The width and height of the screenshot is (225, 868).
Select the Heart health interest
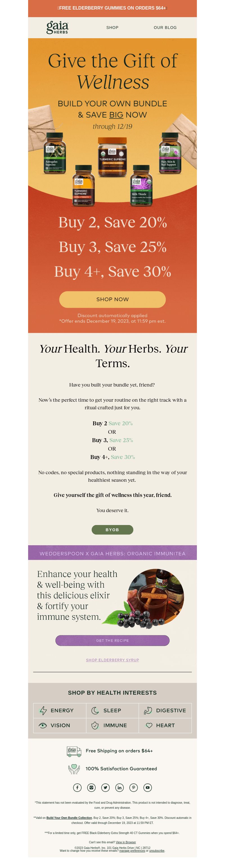[x=165, y=725]
